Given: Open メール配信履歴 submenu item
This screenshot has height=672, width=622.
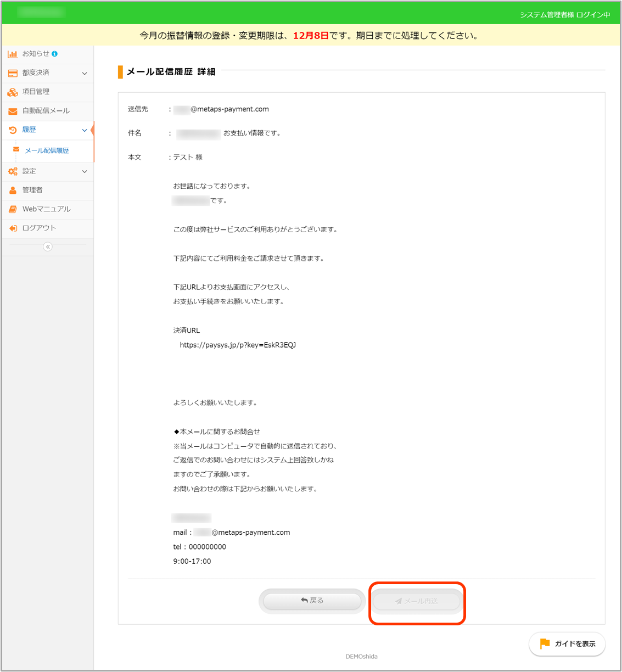Looking at the screenshot, I should pos(47,150).
